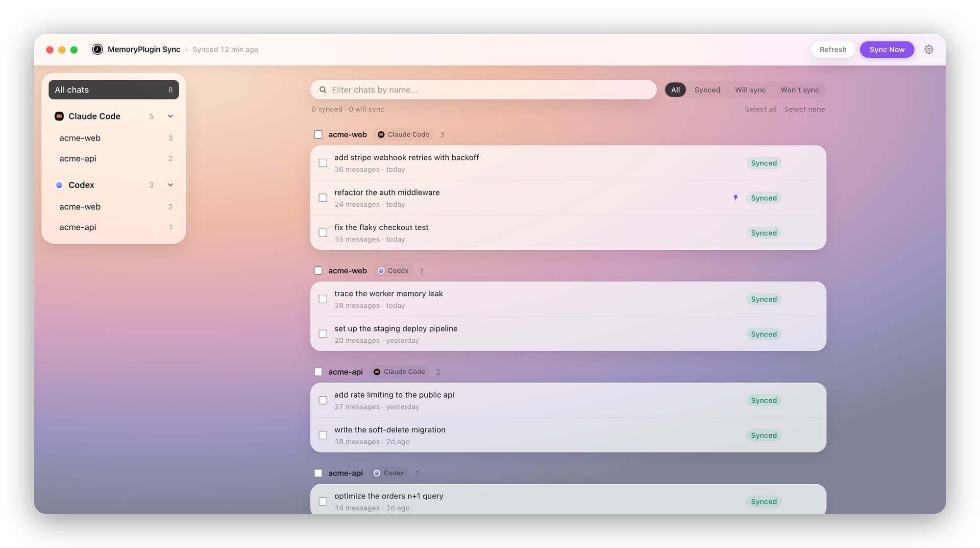Click Claude Code badge beside acme-api group header
980x548 pixels.
[399, 372]
